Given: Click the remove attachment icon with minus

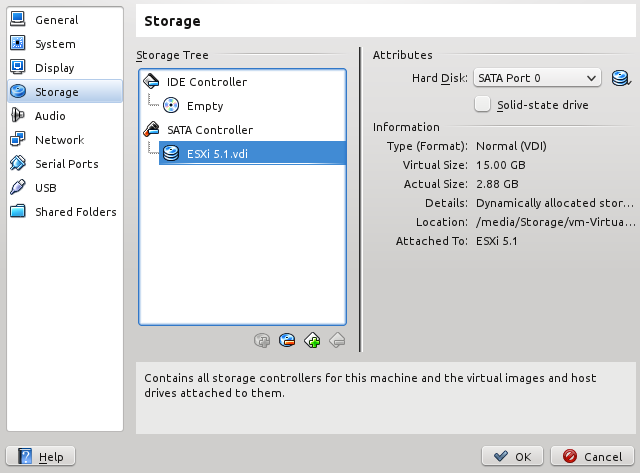Looking at the screenshot, I should coord(287,340).
